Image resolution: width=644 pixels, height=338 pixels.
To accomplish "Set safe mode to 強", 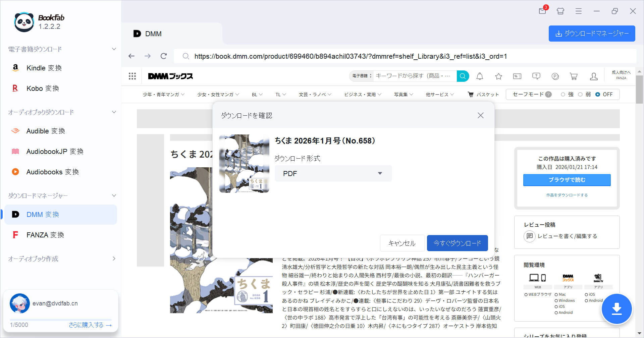I will (563, 94).
